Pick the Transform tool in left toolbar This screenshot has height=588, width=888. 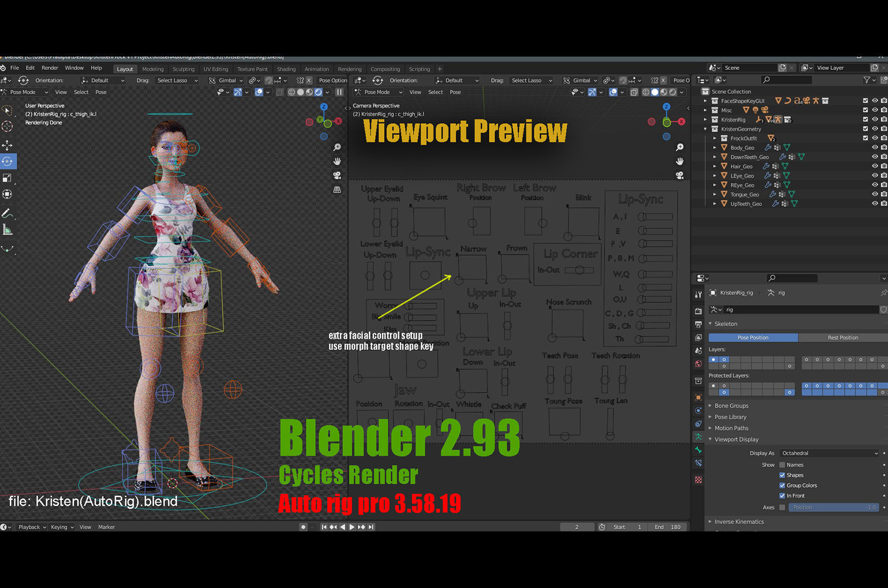tap(7, 194)
